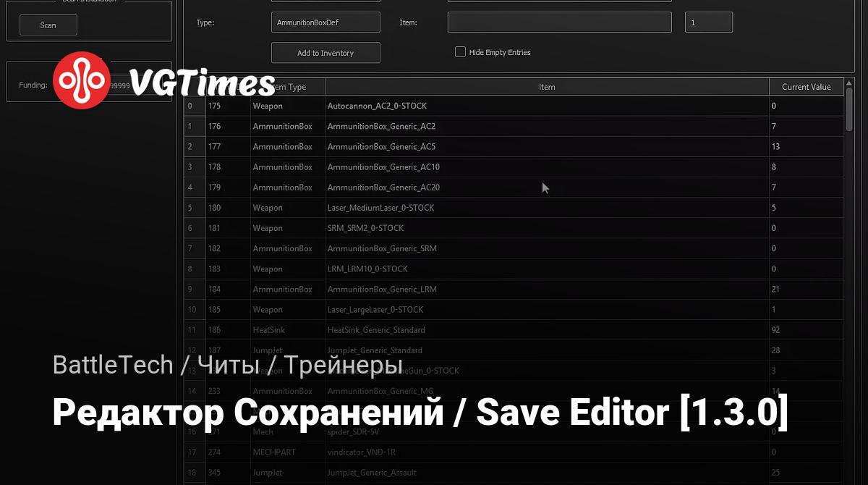Open the Type dropdown showing AmmunitionBoxDef
The height and width of the screenshot is (485, 868).
tap(325, 22)
